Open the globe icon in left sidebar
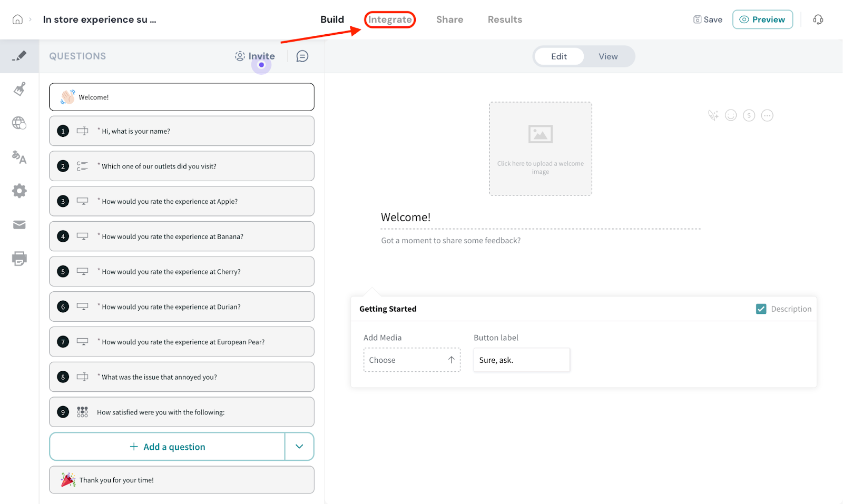843x504 pixels. [x=19, y=123]
